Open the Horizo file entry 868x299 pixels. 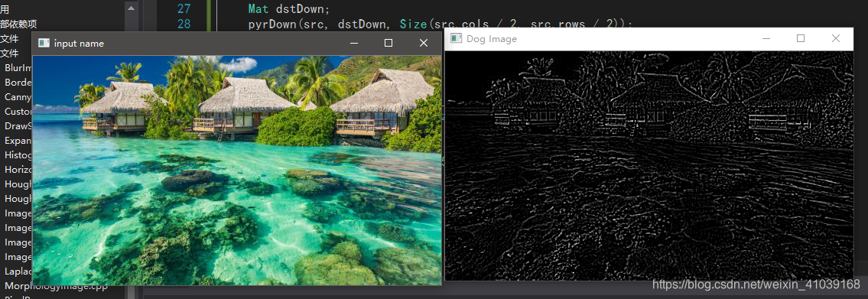click(18, 170)
